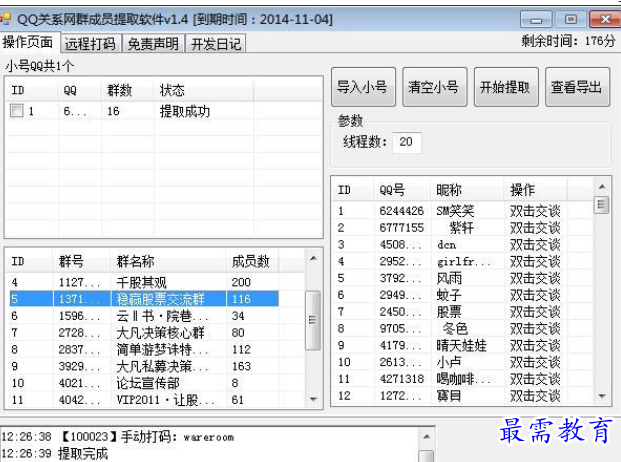Screen dimensions: 621x462
Task: Click the 开始提取 button
Action: pyautogui.click(x=506, y=87)
